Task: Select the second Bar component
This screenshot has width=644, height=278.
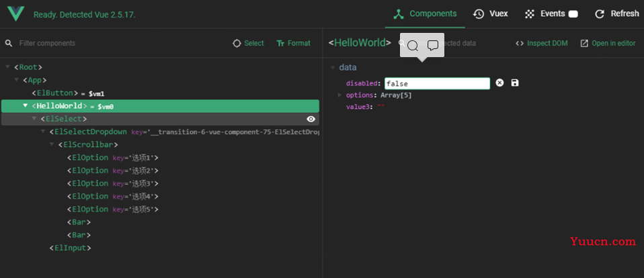Action: pyautogui.click(x=79, y=235)
